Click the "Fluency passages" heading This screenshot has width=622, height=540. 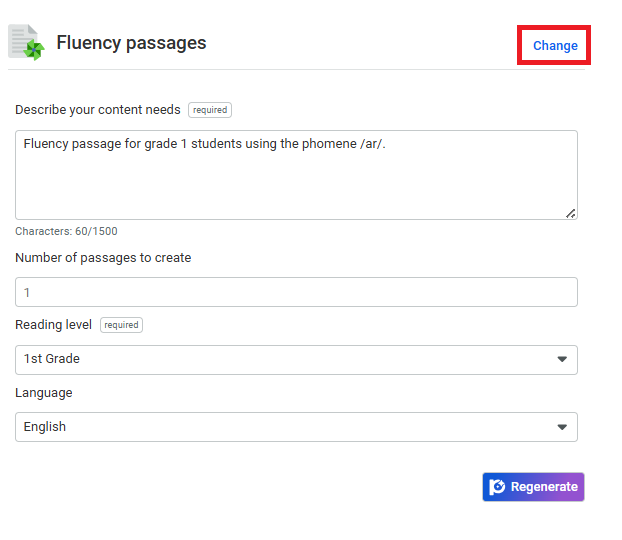[x=131, y=43]
